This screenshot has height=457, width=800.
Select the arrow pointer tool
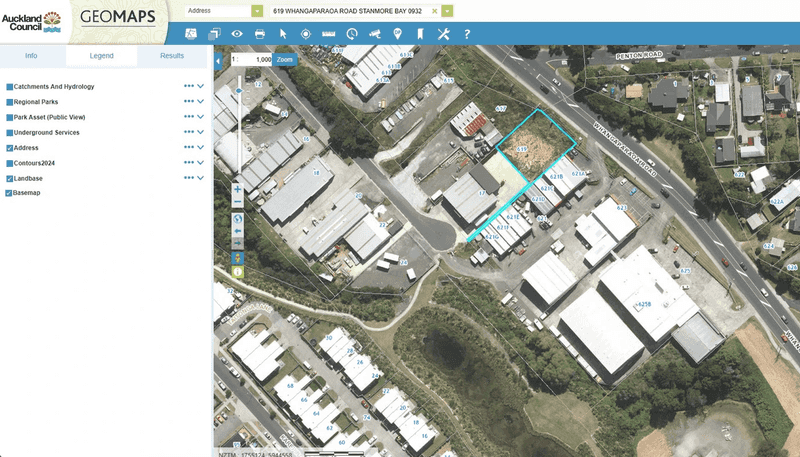click(283, 34)
